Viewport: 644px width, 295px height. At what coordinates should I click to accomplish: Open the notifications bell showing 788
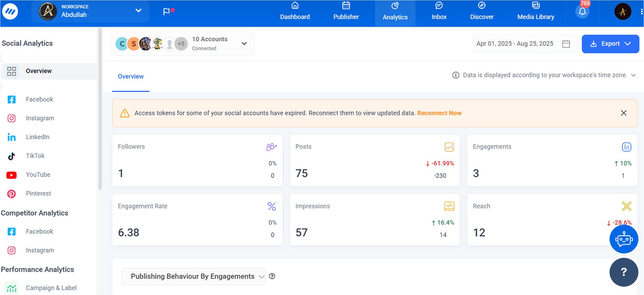point(582,12)
